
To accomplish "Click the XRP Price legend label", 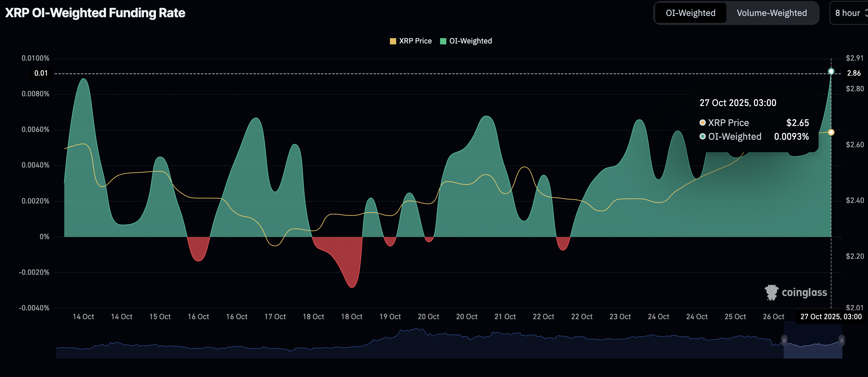I will [x=415, y=41].
